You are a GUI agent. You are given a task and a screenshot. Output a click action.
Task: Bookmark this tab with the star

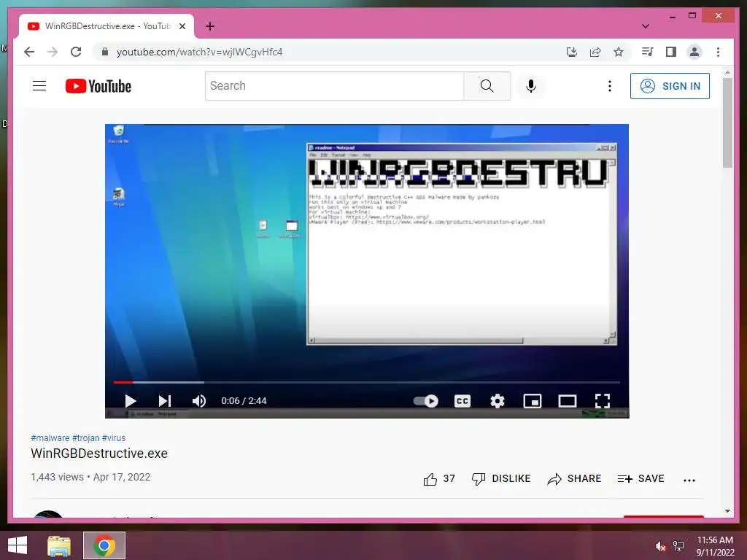619,52
